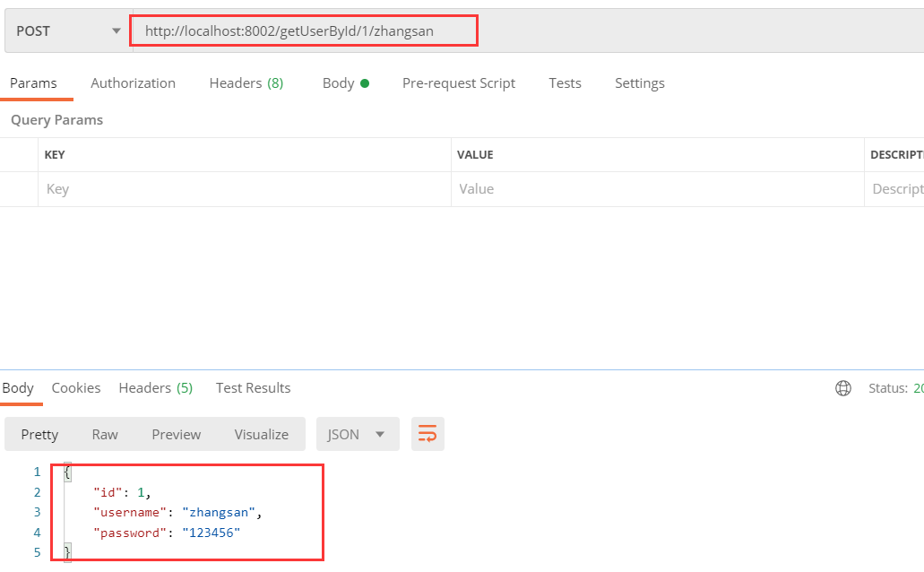Open the Authorization tab
Image resolution: width=924 pixels, height=572 pixels.
click(x=134, y=83)
